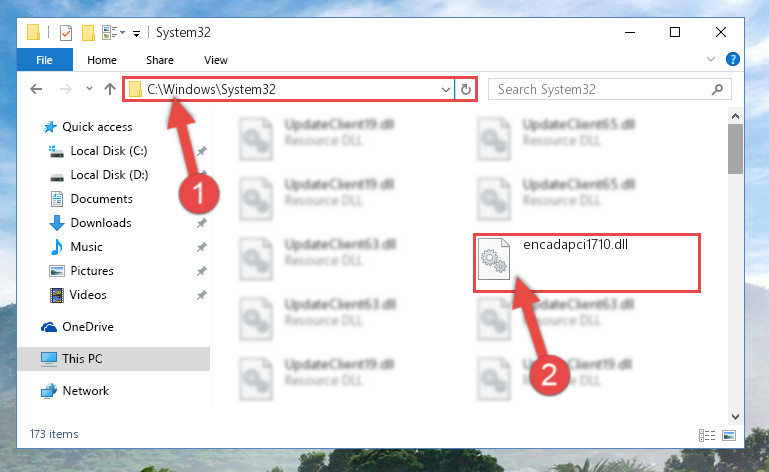This screenshot has height=472, width=769.
Task: Expand the ribbon with the chevron
Action: tap(710, 59)
